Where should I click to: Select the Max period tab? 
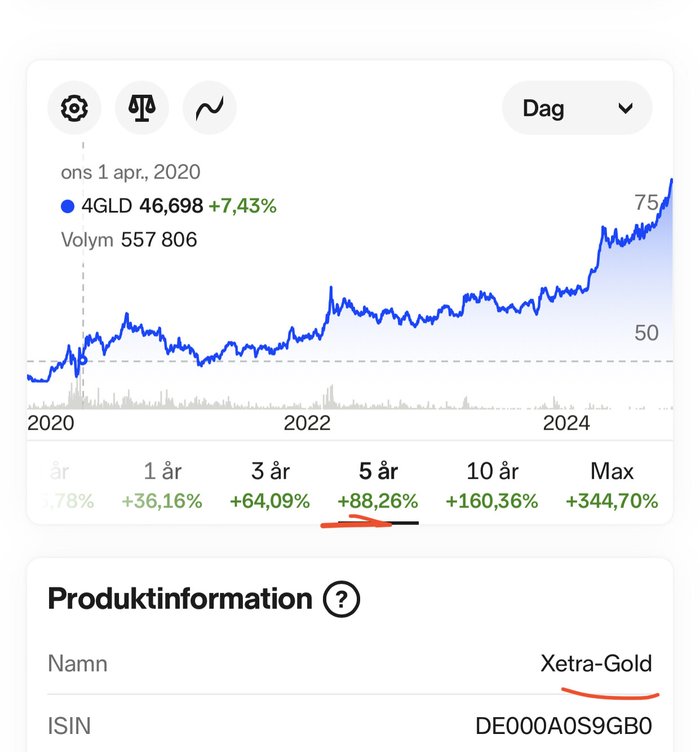coord(612,485)
